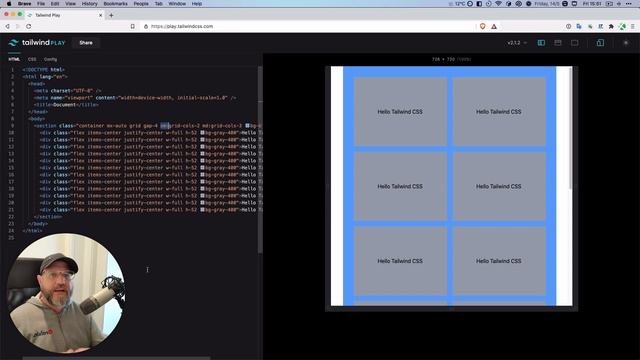Click the opening section tag line 9
Viewport: 640px width, 360px height.
(x=147, y=126)
